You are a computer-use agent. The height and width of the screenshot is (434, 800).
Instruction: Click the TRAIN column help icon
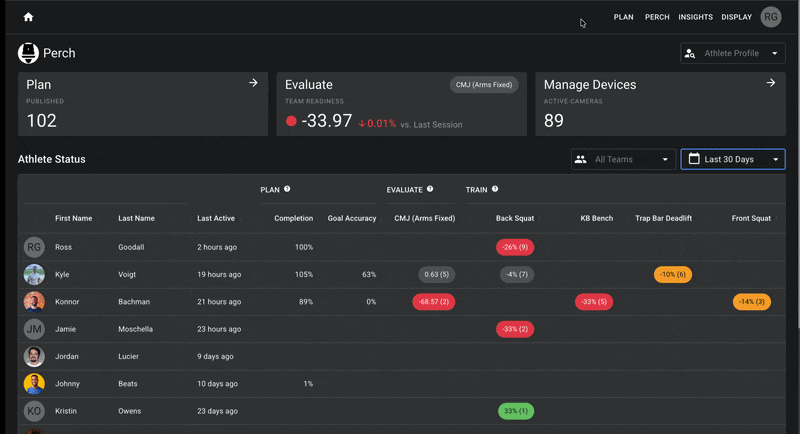pyautogui.click(x=495, y=189)
